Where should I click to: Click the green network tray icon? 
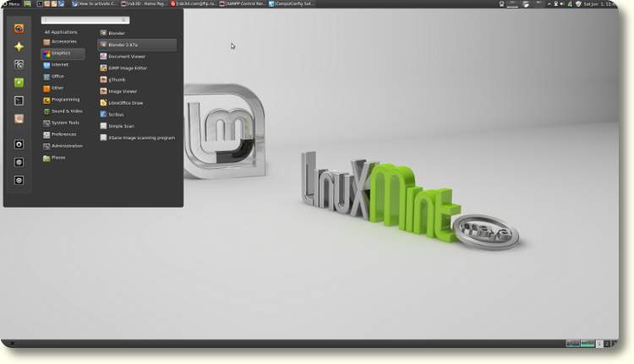tap(570, 4)
